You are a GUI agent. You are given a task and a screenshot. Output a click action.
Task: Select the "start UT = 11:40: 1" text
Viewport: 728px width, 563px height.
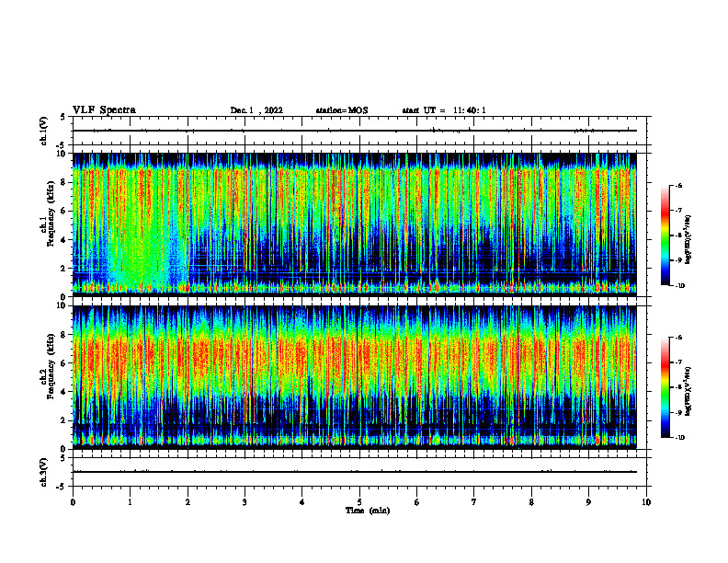[x=444, y=110]
